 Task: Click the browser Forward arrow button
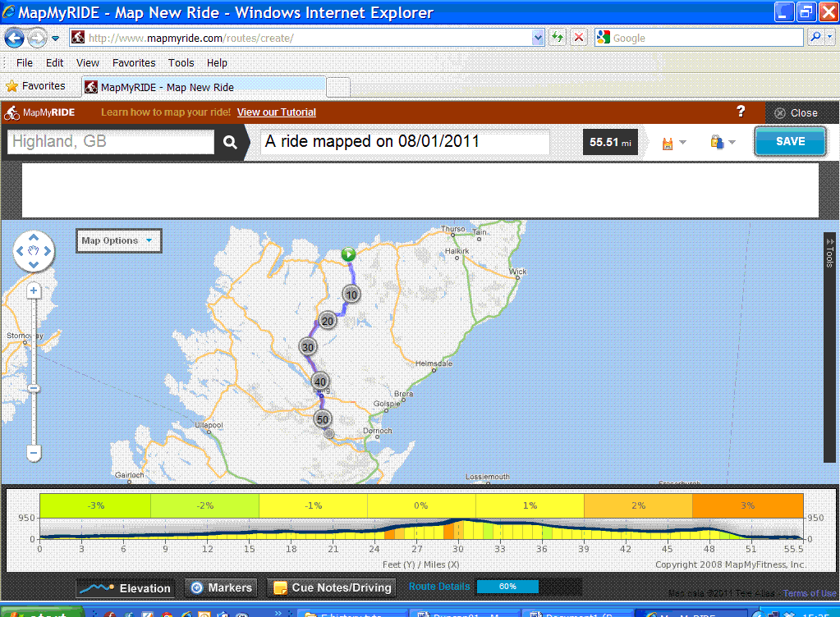(x=37, y=38)
